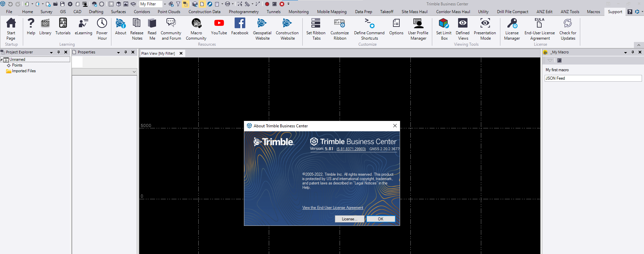
Task: Visit the Geospatial Website
Action: tap(262, 29)
